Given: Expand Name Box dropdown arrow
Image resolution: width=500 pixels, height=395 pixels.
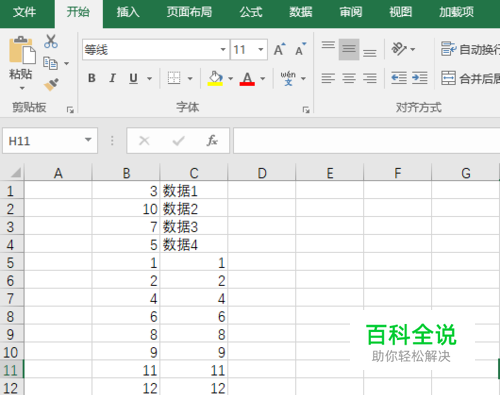Looking at the screenshot, I should pyautogui.click(x=88, y=140).
